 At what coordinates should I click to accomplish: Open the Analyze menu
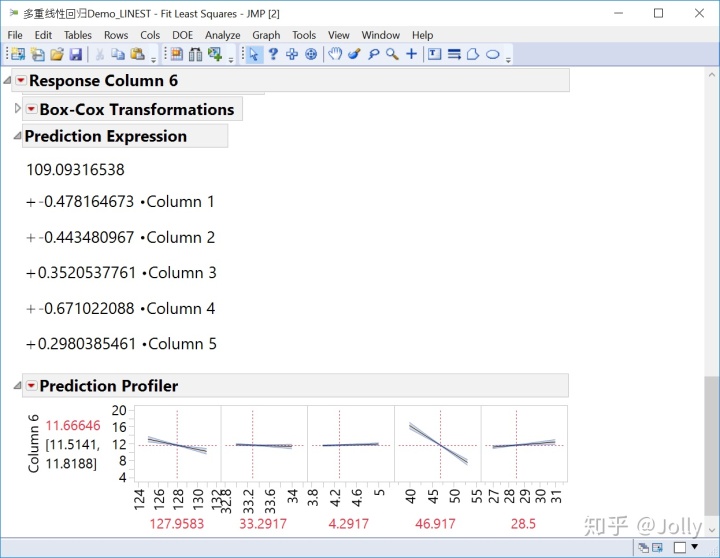click(222, 35)
